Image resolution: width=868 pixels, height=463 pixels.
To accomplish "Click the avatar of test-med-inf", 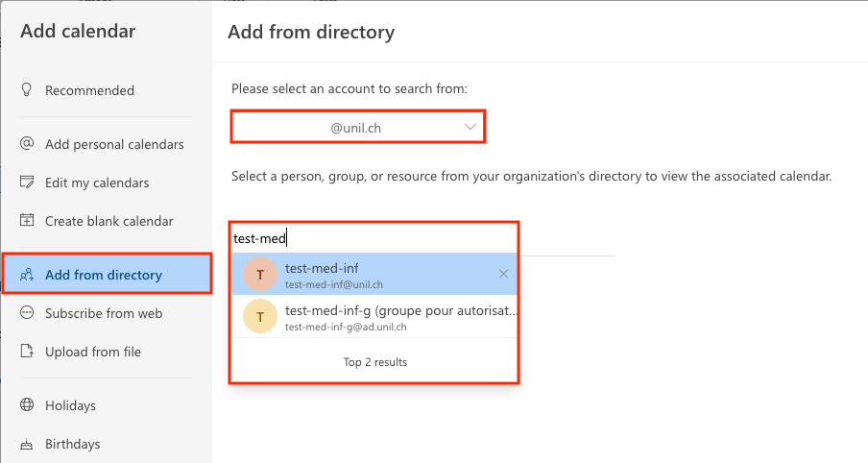I will point(260,275).
